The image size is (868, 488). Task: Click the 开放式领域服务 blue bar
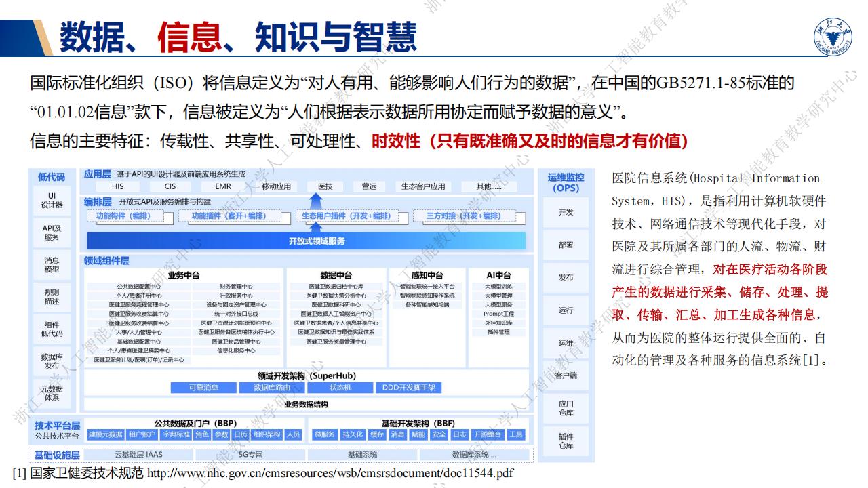pos(307,241)
